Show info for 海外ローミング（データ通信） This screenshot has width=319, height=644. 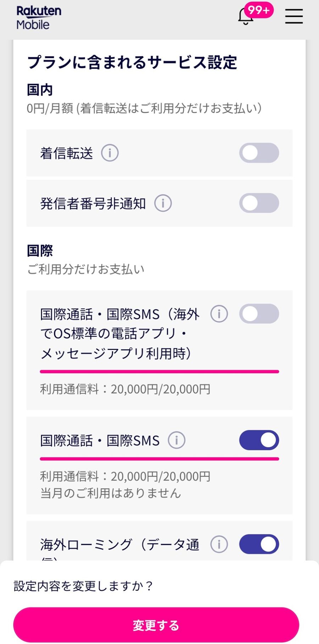pyautogui.click(x=219, y=544)
